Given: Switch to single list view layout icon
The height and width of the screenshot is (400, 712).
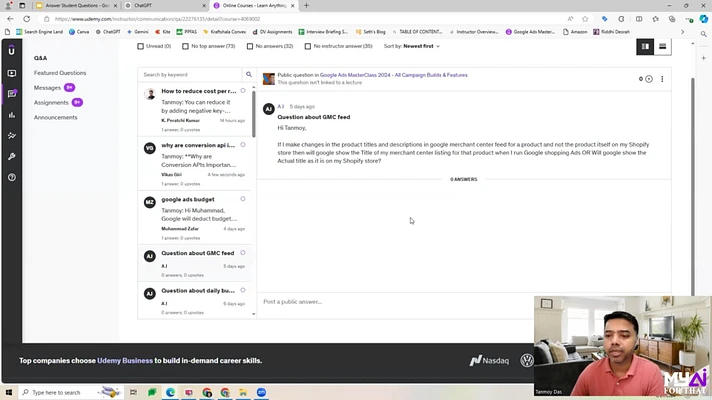Looking at the screenshot, I should coord(663,46).
